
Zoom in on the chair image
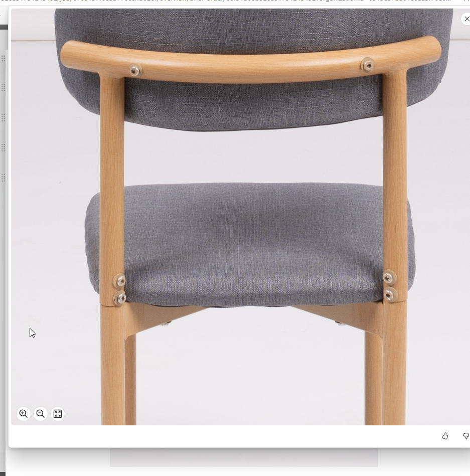(x=24, y=413)
